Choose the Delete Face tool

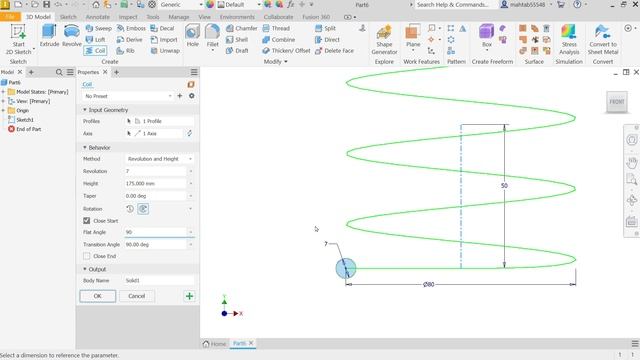[334, 51]
